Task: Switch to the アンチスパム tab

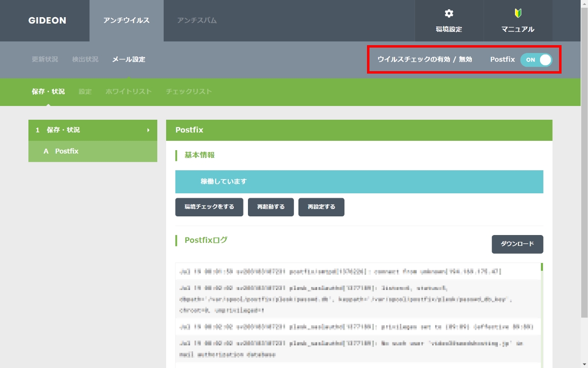Action: (197, 21)
